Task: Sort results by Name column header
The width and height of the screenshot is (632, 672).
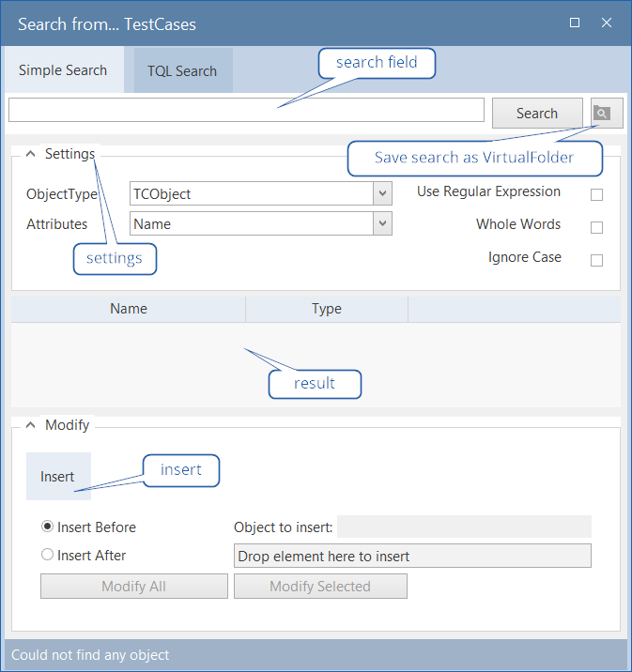Action: [129, 309]
